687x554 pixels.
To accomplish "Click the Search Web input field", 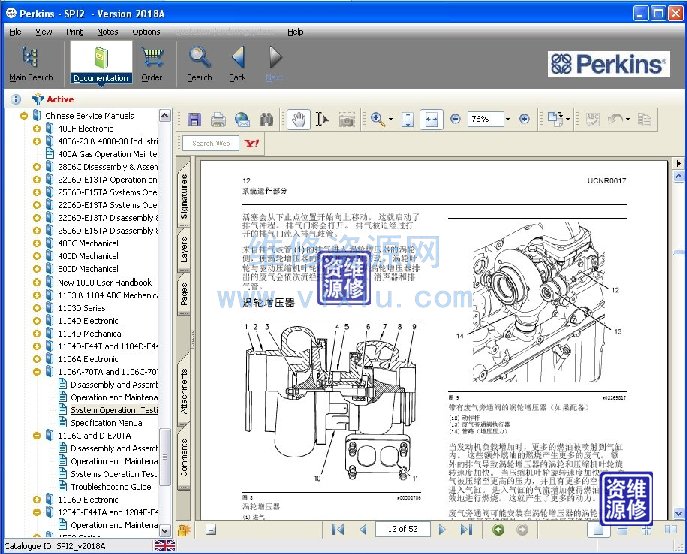I will coord(211,143).
